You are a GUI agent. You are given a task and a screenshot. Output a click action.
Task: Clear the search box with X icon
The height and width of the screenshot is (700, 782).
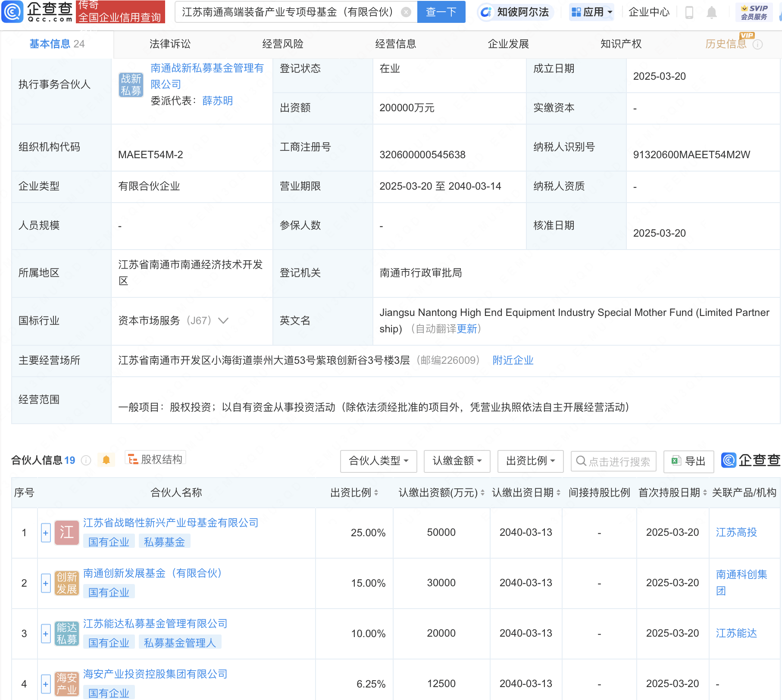click(x=406, y=12)
